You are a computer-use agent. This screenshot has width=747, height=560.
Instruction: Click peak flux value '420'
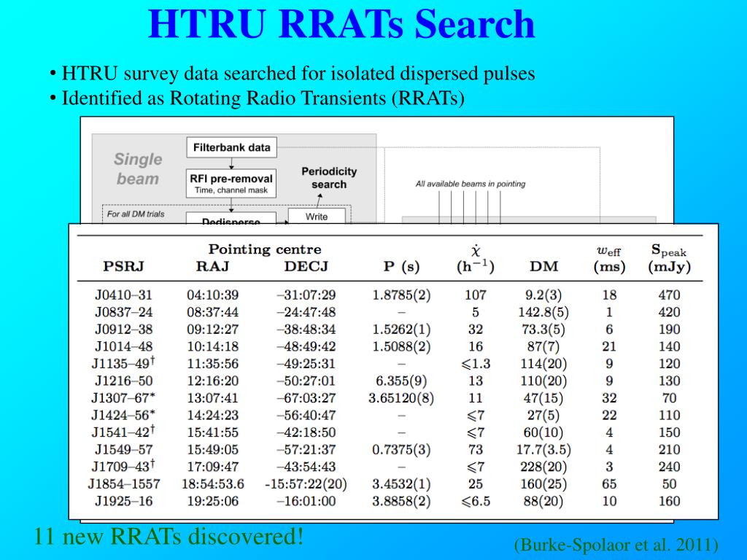(x=669, y=312)
